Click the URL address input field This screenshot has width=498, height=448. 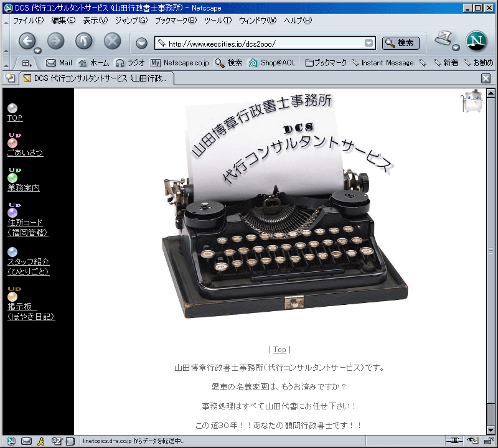point(265,43)
